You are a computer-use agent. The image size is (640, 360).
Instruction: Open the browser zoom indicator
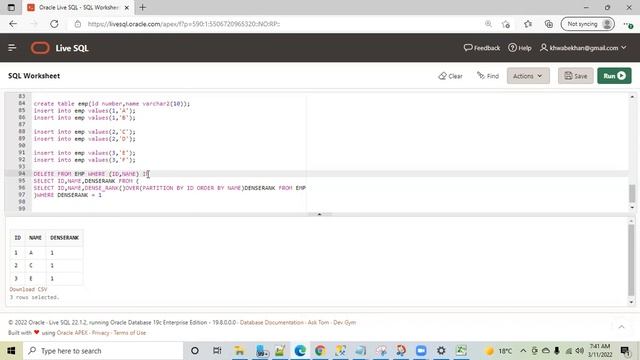click(488, 24)
